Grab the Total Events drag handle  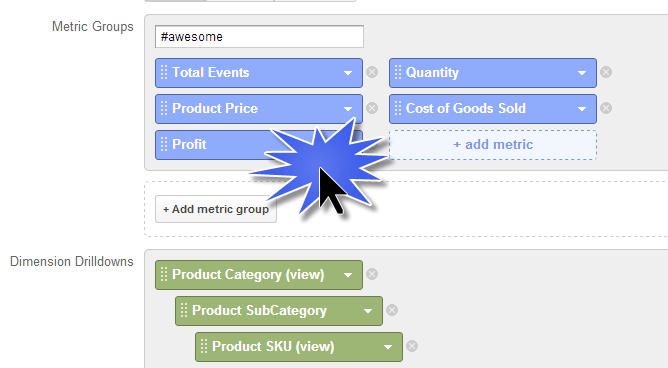pyautogui.click(x=164, y=72)
